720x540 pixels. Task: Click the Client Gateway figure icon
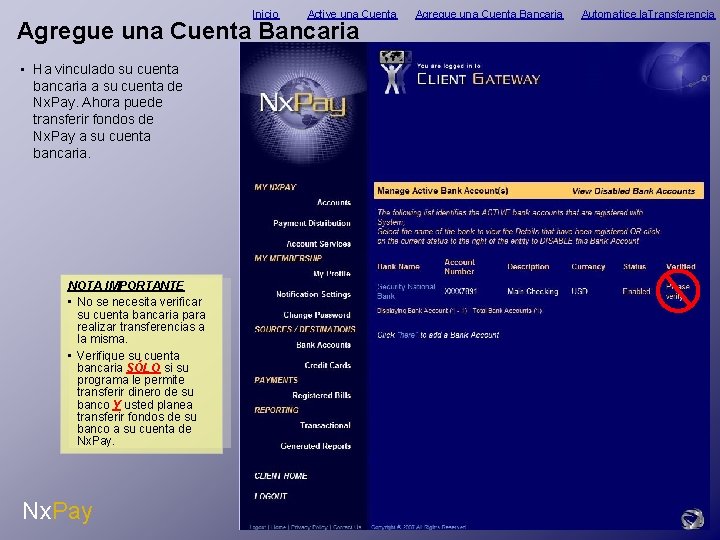point(395,73)
